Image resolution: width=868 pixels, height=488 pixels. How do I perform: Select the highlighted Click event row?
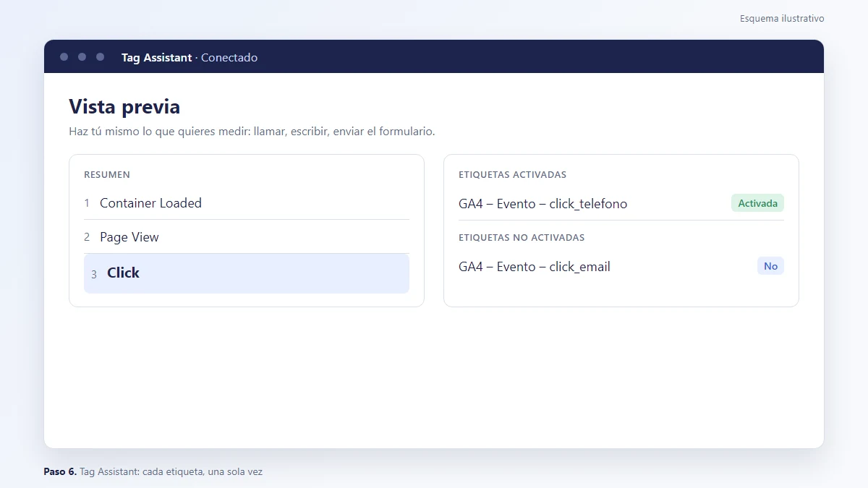coord(247,273)
